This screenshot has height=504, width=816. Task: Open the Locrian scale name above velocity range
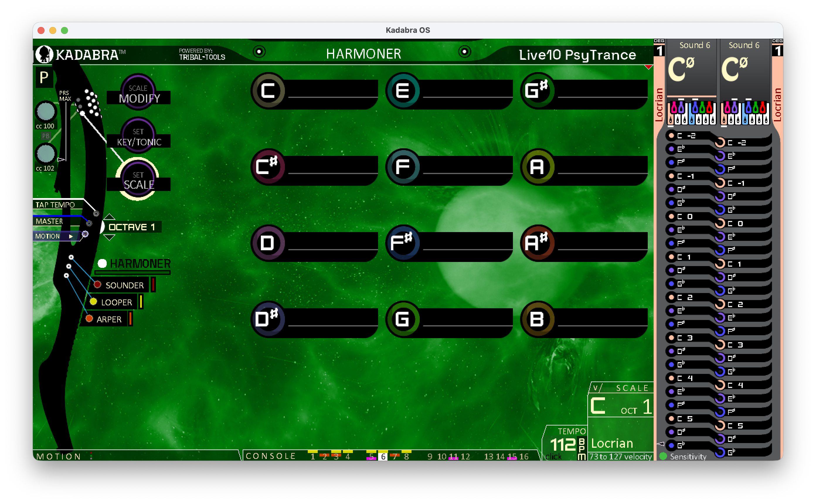612,443
